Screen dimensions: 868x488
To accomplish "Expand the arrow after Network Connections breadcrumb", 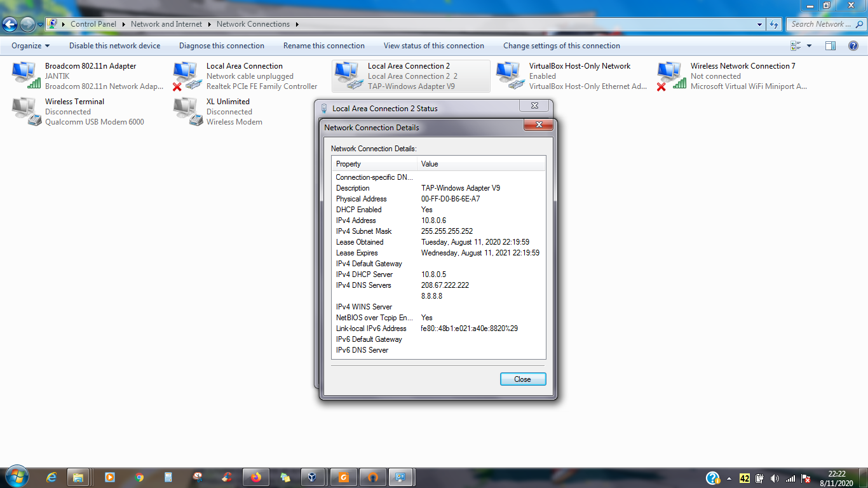I will [x=297, y=24].
